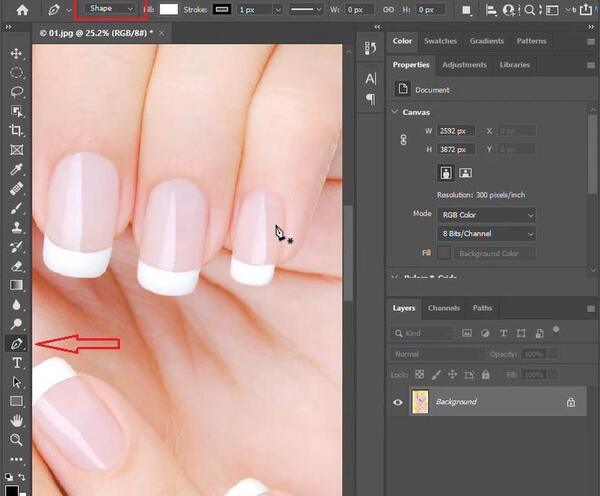600x496 pixels.
Task: Select the Hand tool
Action: pyautogui.click(x=16, y=421)
